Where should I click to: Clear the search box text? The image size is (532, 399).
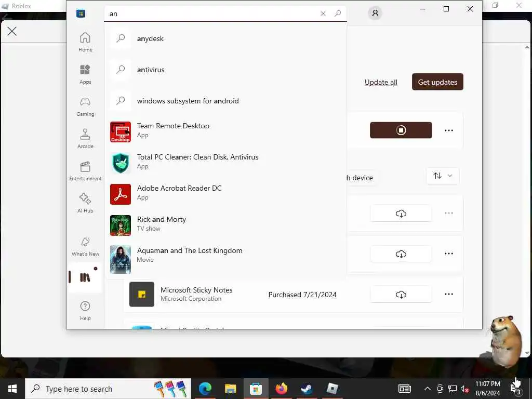(323, 14)
